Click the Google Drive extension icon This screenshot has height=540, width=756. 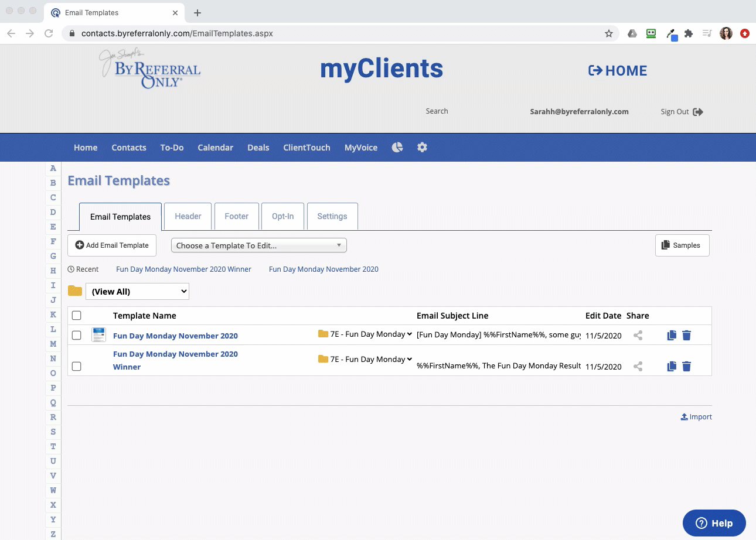(632, 33)
